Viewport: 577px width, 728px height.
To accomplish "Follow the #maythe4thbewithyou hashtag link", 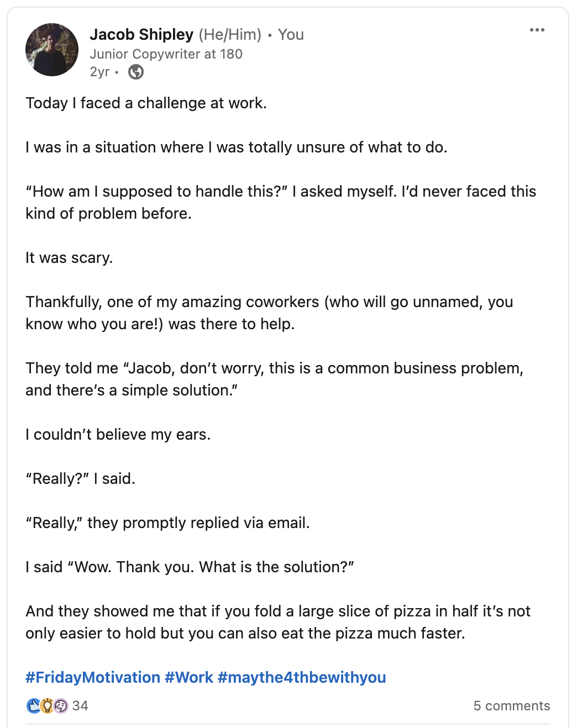I will click(x=302, y=677).
